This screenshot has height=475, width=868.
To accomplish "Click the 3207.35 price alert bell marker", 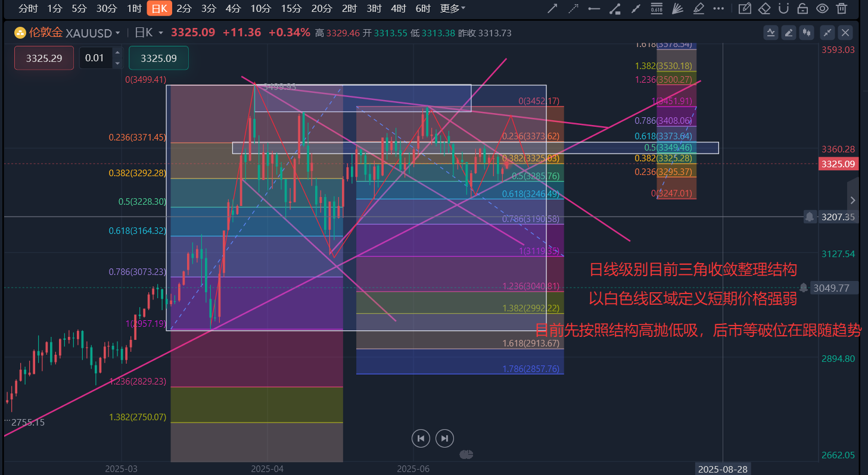I will click(810, 217).
